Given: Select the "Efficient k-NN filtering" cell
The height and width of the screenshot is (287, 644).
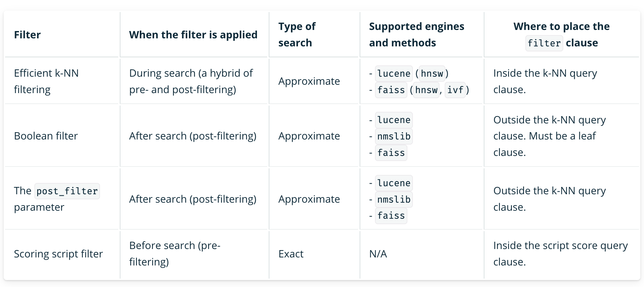Looking at the screenshot, I should point(46,81).
